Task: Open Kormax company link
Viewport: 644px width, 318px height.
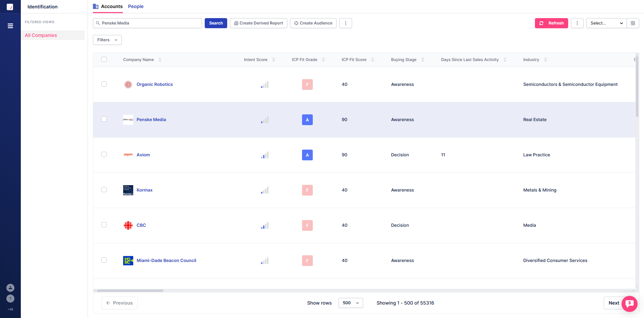Action: tap(145, 190)
